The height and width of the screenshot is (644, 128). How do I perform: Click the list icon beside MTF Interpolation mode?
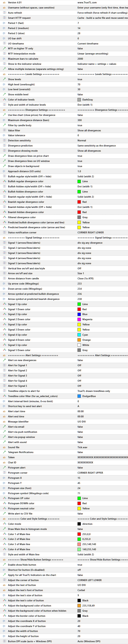coord(4,54)
